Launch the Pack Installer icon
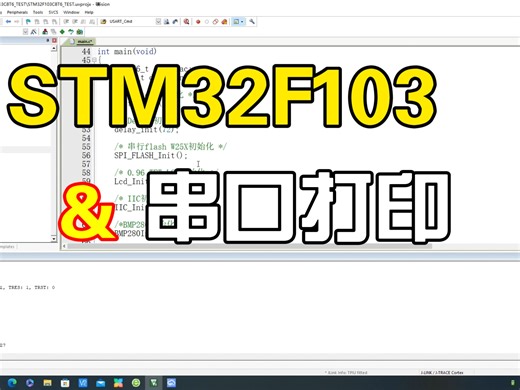 point(80,32)
